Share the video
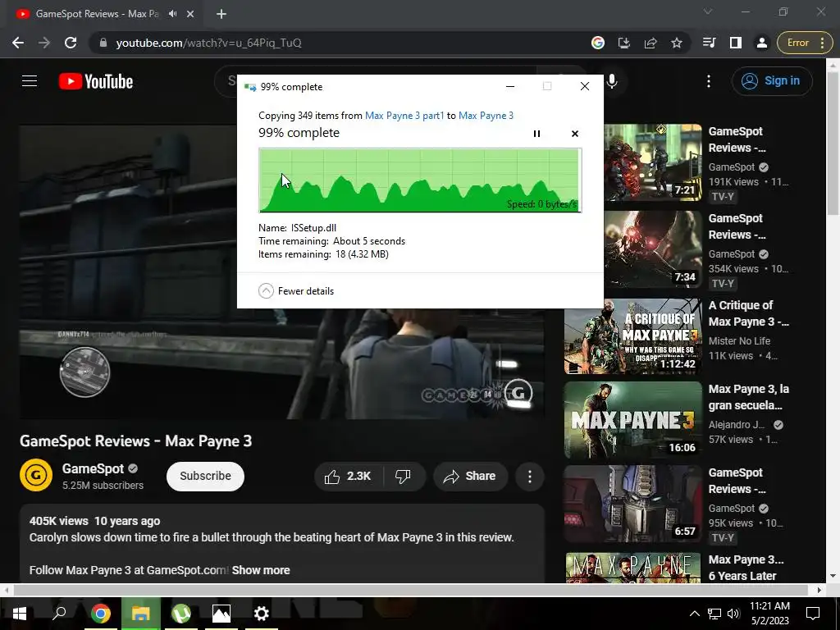 pos(470,477)
